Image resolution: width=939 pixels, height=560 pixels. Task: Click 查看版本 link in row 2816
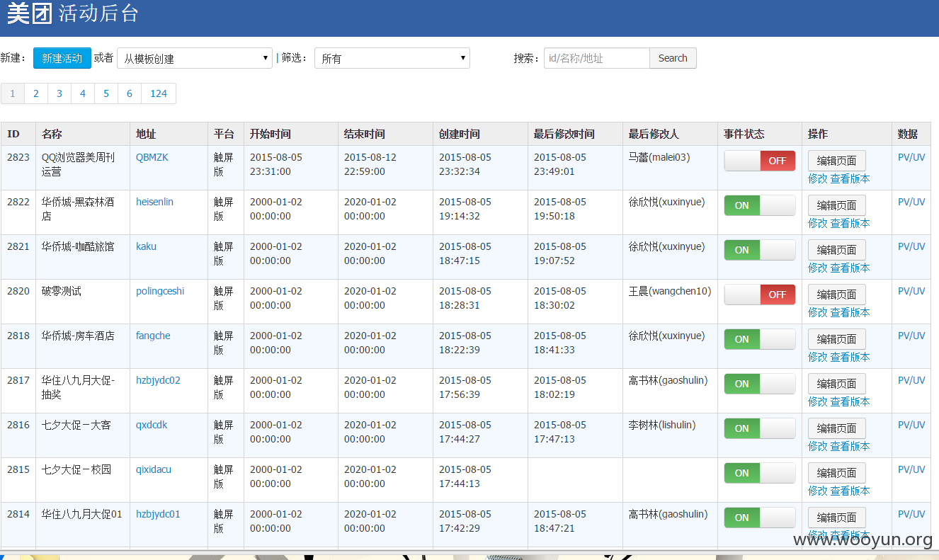click(x=850, y=446)
